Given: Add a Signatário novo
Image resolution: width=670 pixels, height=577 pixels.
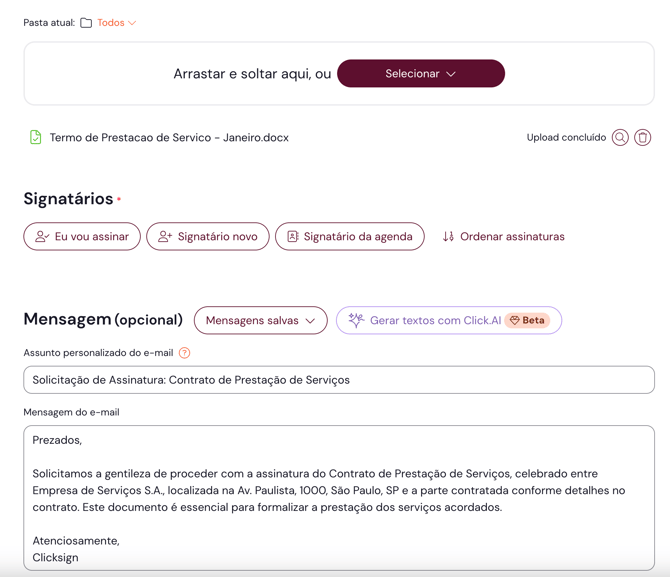Looking at the screenshot, I should coord(208,237).
